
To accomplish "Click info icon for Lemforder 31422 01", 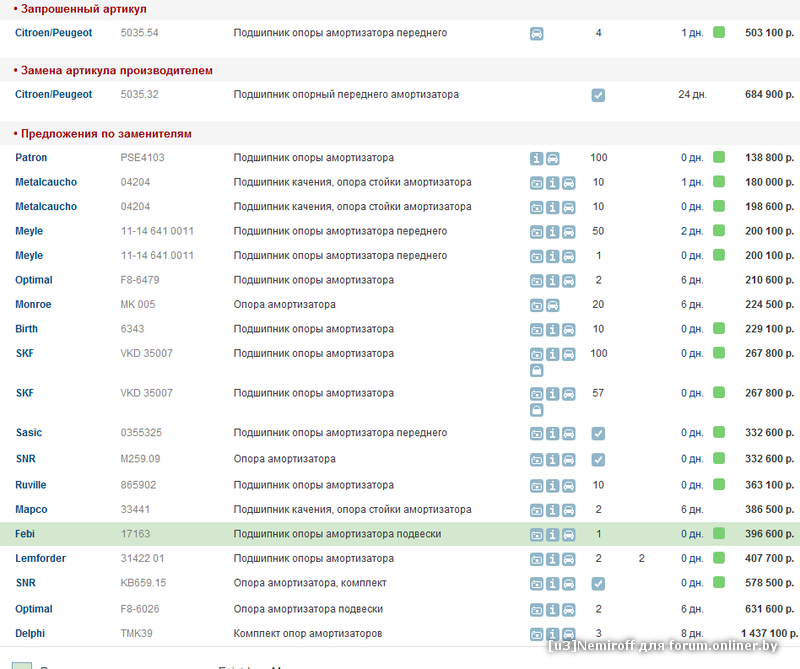I will click(x=553, y=559).
